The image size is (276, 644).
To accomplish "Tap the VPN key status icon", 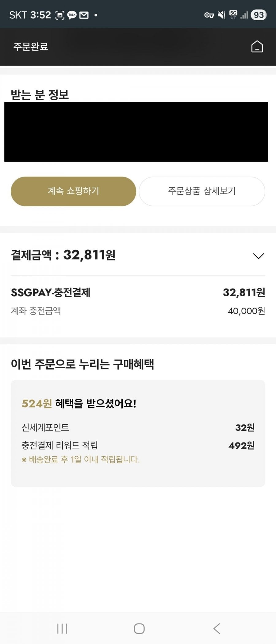I will coord(209,15).
